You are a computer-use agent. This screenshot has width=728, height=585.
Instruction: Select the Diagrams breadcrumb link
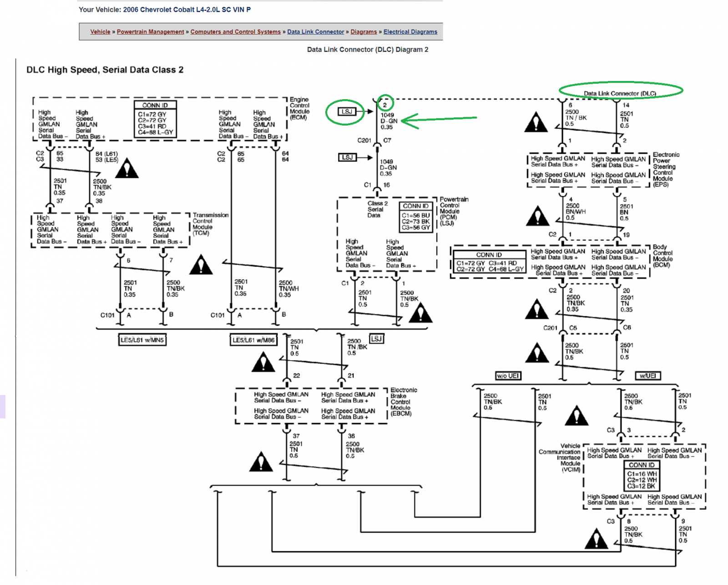click(364, 32)
